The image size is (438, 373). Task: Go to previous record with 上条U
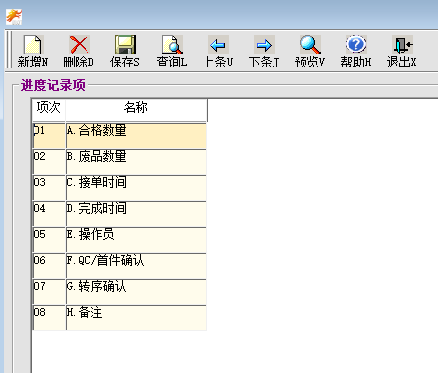tap(218, 51)
